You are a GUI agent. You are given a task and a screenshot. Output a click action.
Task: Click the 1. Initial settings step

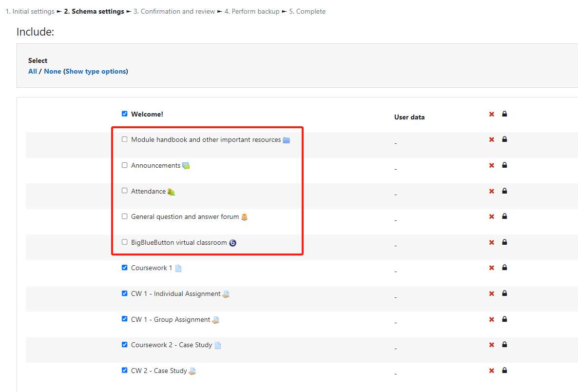(30, 11)
